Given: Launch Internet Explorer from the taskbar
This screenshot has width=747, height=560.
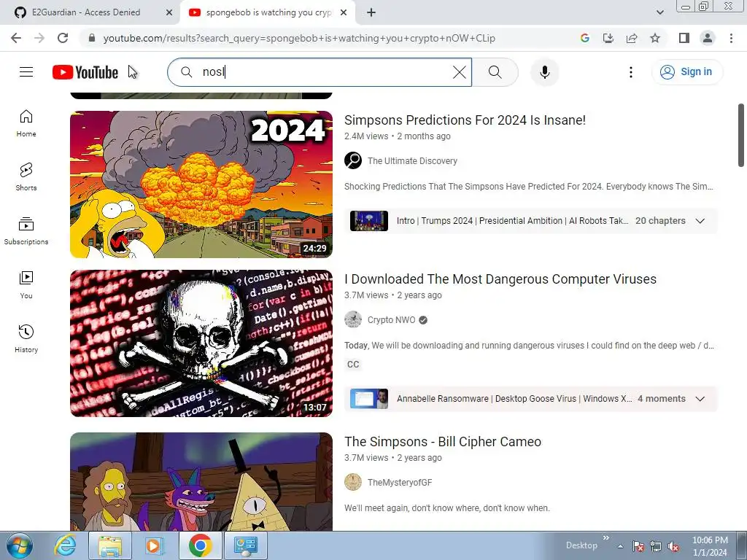Looking at the screenshot, I should point(65,545).
